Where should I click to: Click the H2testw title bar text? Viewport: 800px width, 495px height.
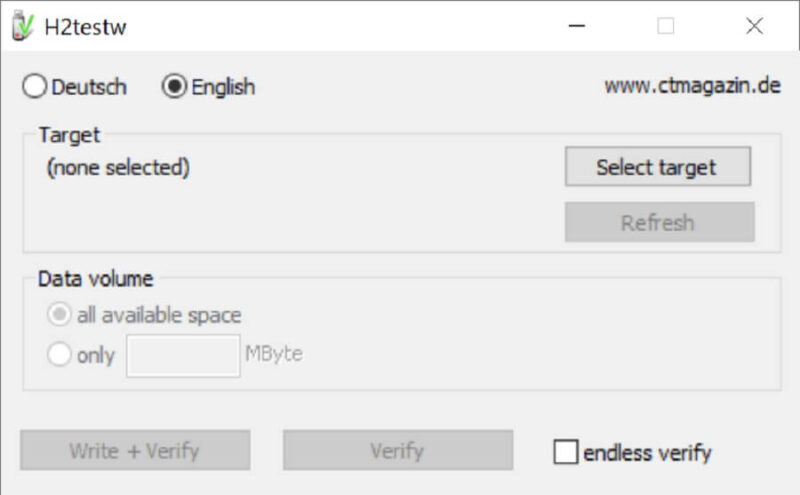[x=85, y=27]
